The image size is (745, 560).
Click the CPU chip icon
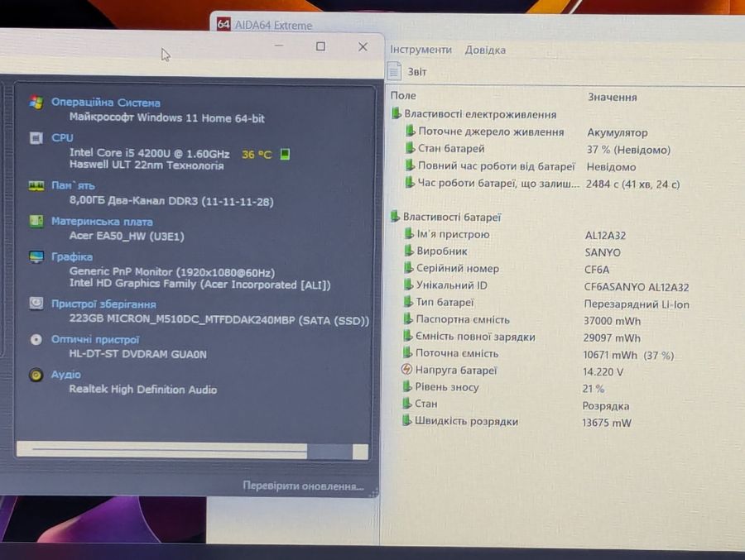tap(36, 138)
